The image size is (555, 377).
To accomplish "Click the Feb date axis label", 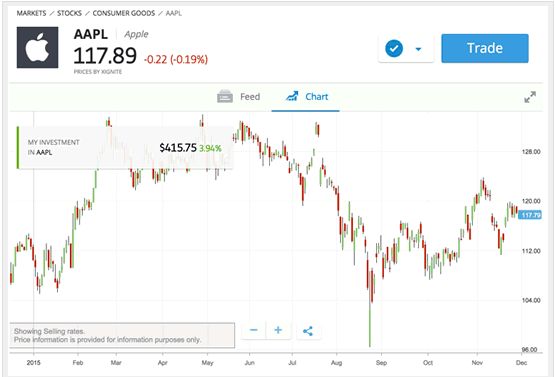I will coord(78,363).
